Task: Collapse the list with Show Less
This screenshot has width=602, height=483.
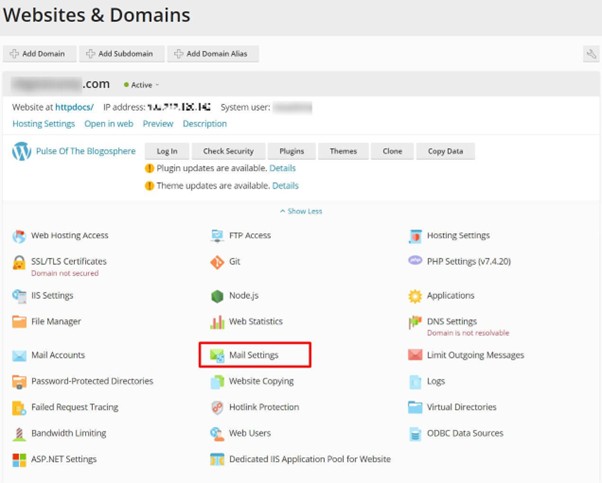Action: pos(300,211)
